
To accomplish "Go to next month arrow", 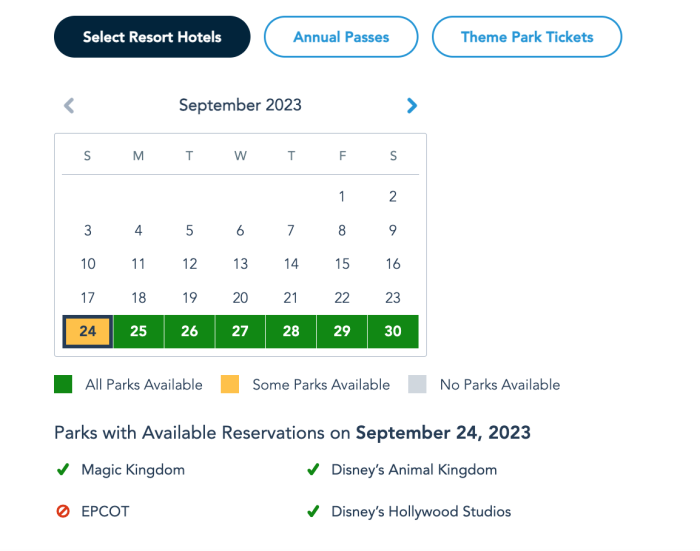I will click(412, 106).
